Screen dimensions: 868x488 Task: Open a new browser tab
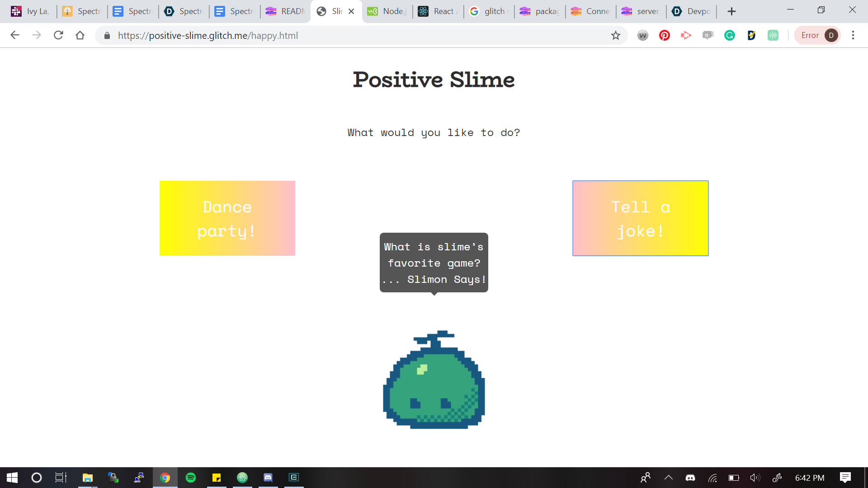731,11
